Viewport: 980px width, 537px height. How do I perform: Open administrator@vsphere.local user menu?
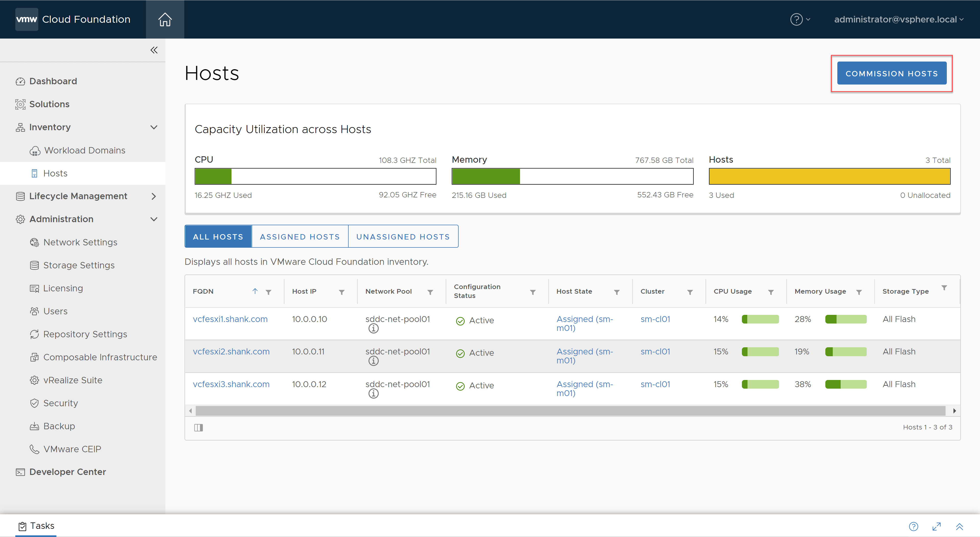coord(898,19)
